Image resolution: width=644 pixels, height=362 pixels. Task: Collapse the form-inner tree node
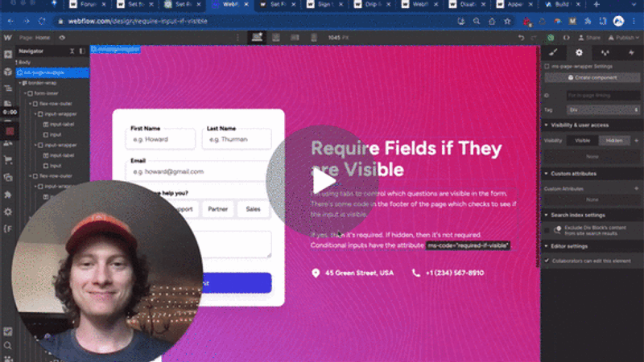click(x=26, y=93)
